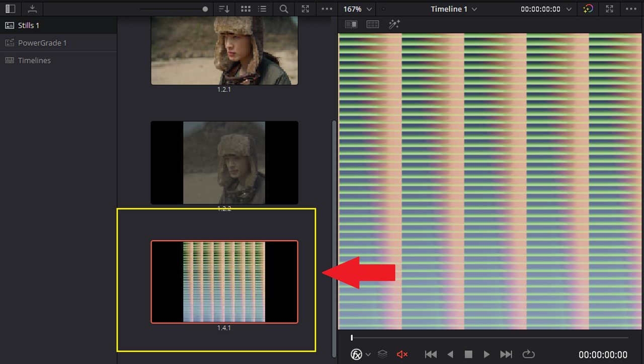Open the Timeline 1 selector dropdown
644x364 pixels.
tap(454, 9)
